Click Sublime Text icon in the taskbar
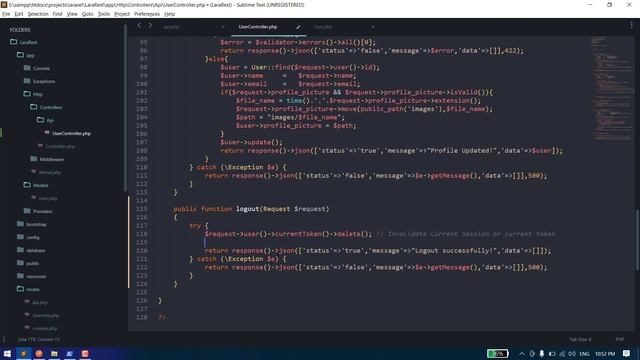 click(x=23, y=353)
